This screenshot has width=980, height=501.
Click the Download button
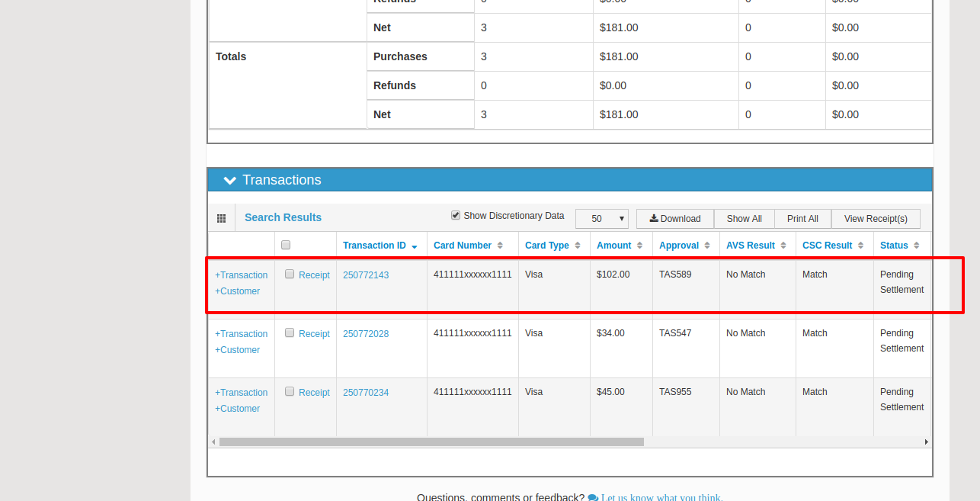click(x=674, y=219)
